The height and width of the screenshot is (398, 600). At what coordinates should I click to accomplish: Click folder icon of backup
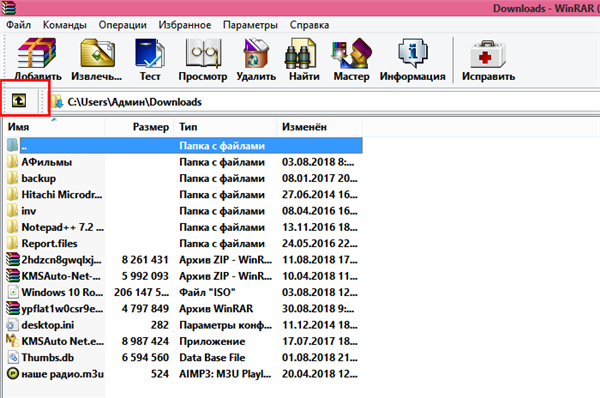pyautogui.click(x=13, y=178)
